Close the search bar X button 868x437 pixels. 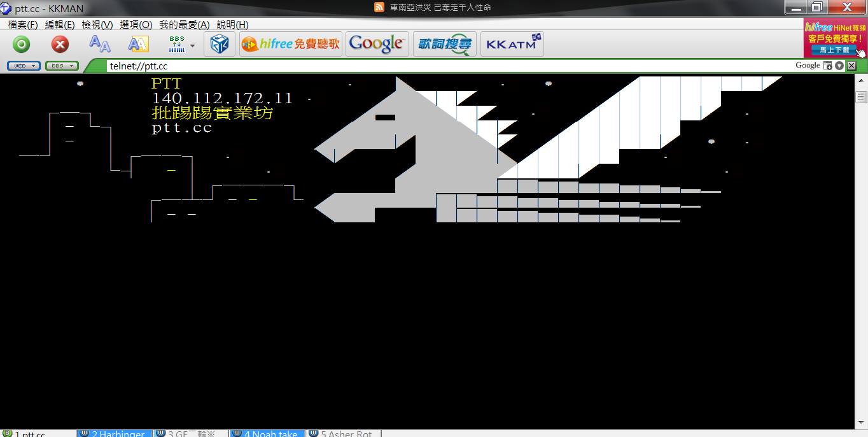[x=851, y=66]
